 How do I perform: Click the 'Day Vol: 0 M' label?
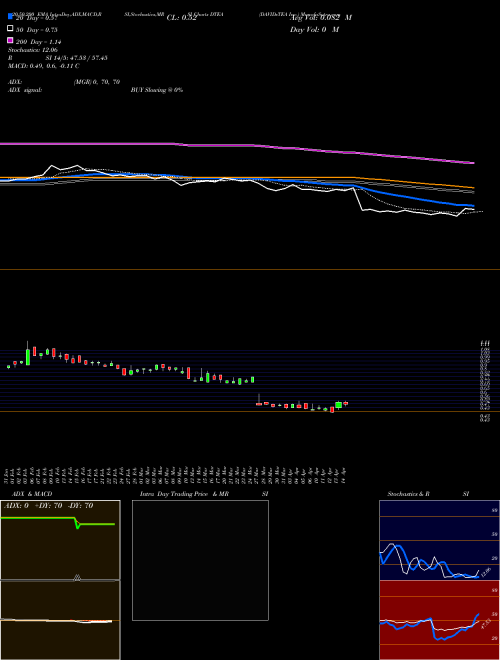coord(314,29)
